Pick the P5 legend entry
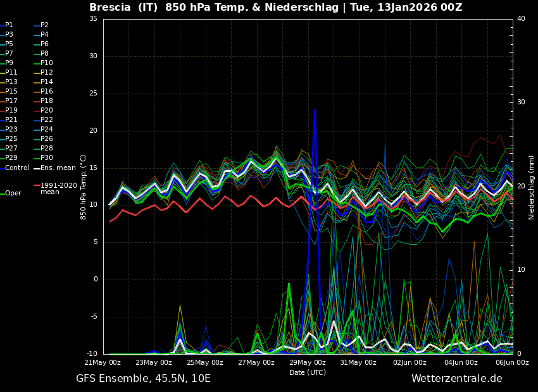Viewport: 538px width, 392px height. [9, 44]
